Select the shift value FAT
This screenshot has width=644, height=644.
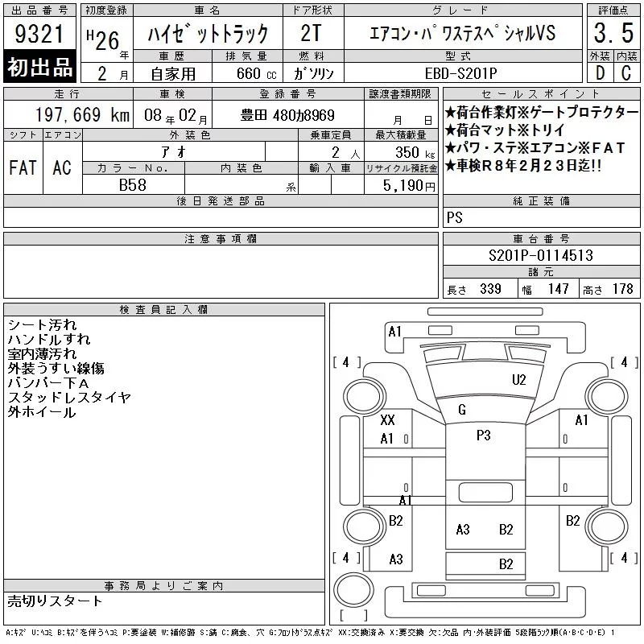[23, 167]
